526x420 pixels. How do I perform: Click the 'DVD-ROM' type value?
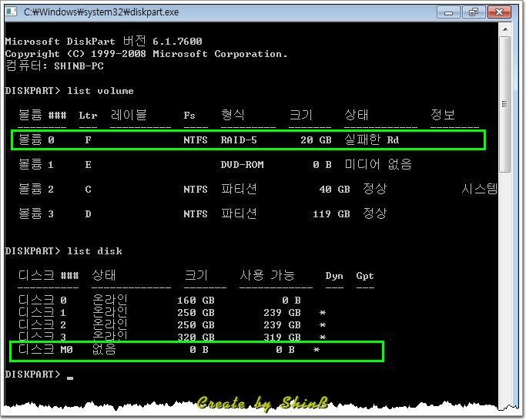tap(242, 164)
